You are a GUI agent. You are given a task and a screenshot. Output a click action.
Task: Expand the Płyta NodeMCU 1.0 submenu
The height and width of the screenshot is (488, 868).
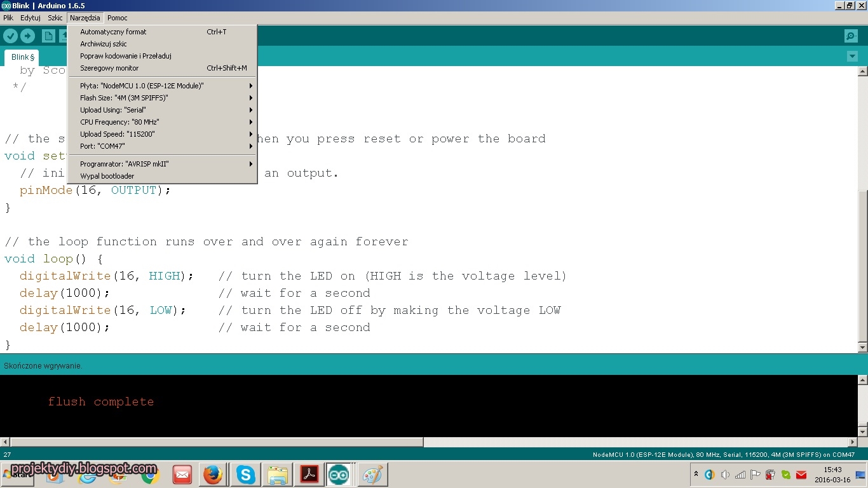coord(162,86)
